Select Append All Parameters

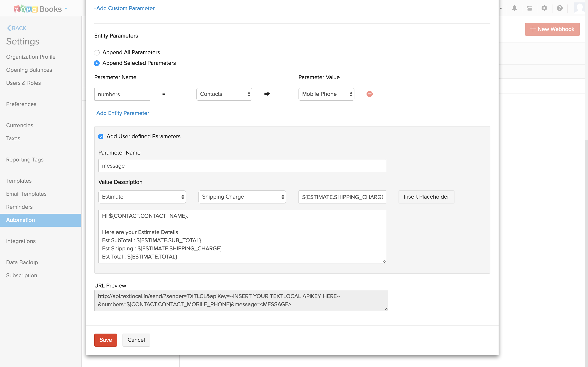click(x=97, y=52)
